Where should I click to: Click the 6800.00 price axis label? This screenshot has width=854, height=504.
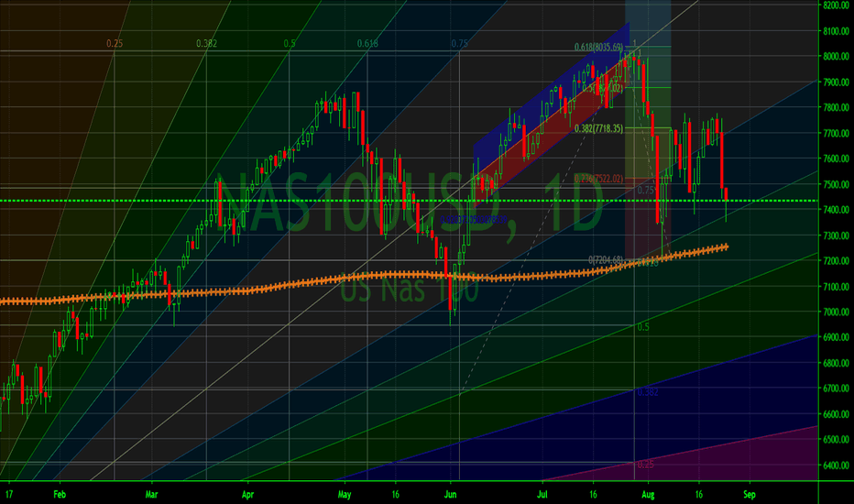coord(836,363)
